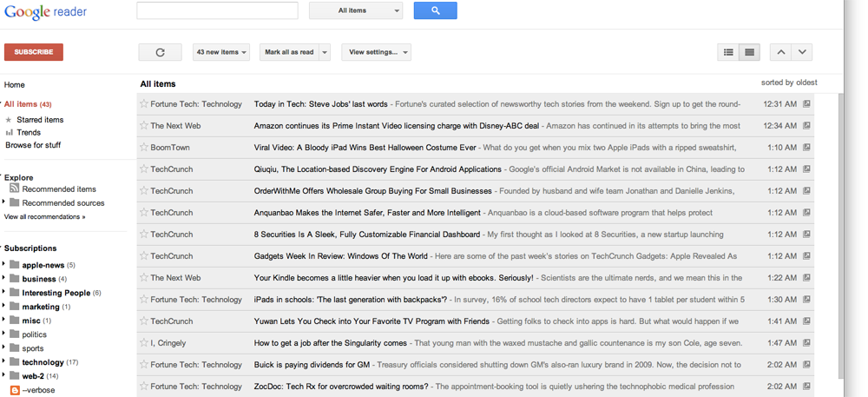Image resolution: width=868 pixels, height=397 pixels.
Task: Click the red SUBSCRIBE button
Action: tap(34, 52)
